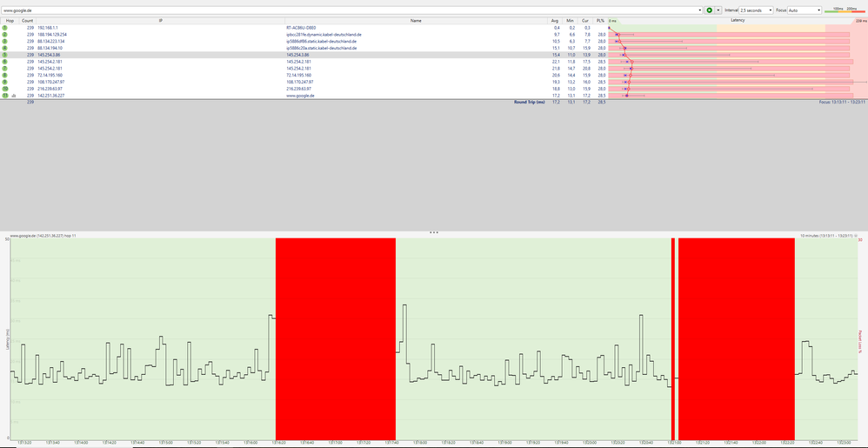
Task: Click the narrow red packet-loss bar near 13:21:00
Action: (x=673, y=338)
